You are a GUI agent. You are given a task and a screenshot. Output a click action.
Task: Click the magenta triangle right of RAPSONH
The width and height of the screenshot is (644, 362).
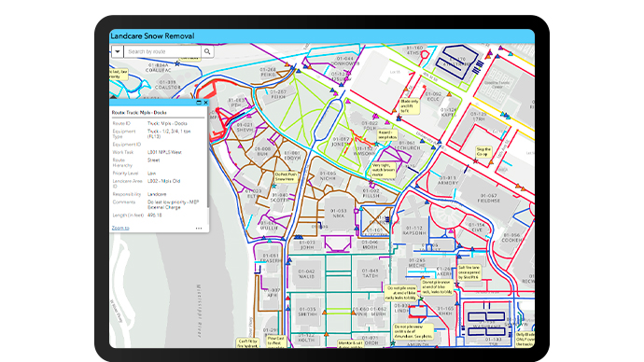451,231
